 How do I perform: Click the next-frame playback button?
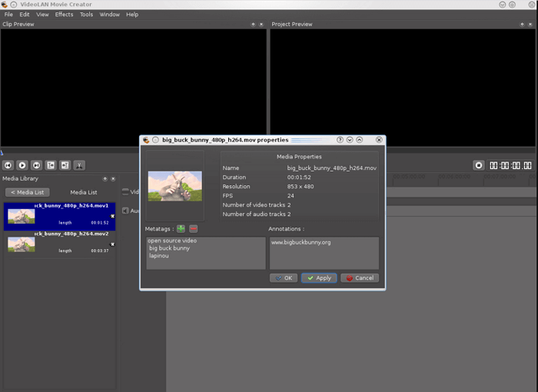pyautogui.click(x=37, y=165)
